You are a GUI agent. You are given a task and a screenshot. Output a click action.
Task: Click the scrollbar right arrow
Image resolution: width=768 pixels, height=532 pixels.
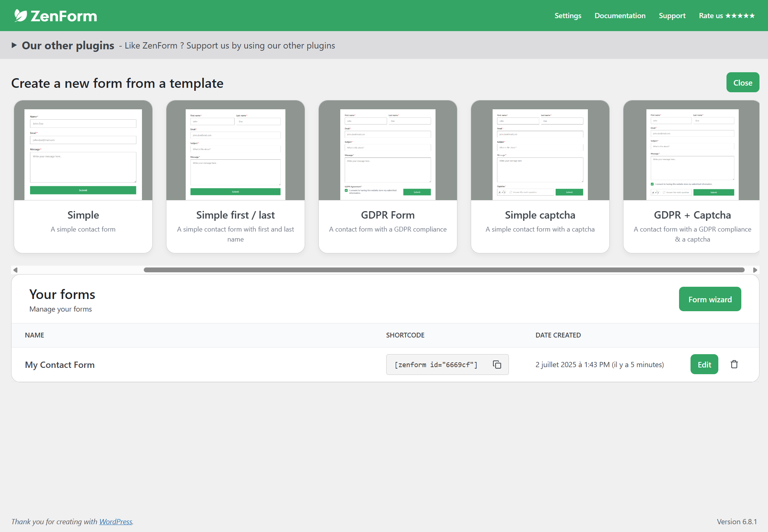(755, 270)
